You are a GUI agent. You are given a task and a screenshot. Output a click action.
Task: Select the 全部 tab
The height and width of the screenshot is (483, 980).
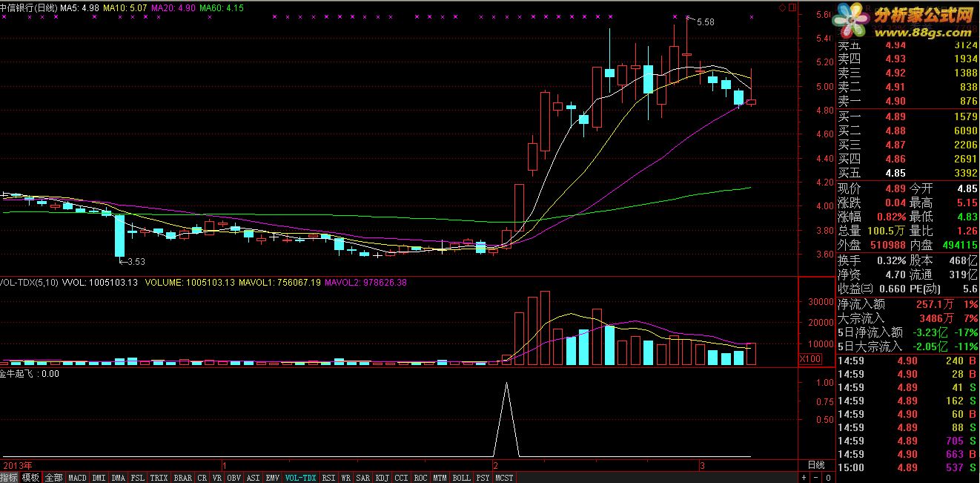pos(53,478)
